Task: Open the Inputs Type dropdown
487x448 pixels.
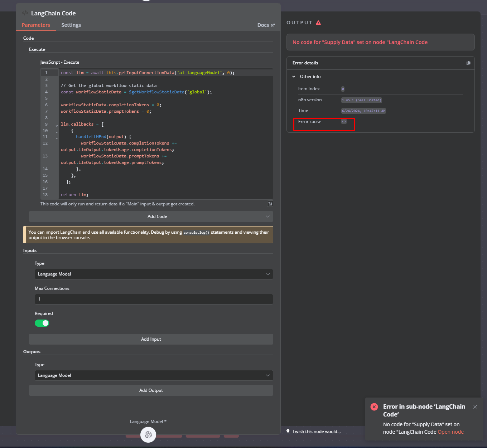Action: 154,274
